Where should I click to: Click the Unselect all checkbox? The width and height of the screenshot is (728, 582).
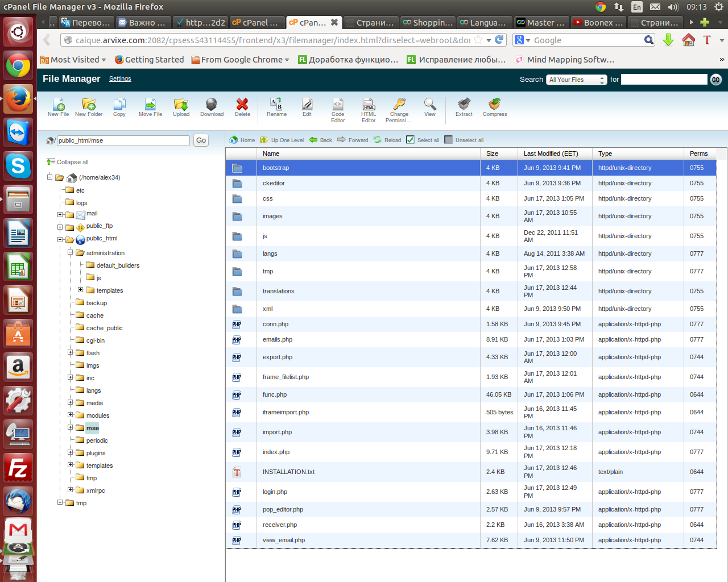click(449, 140)
